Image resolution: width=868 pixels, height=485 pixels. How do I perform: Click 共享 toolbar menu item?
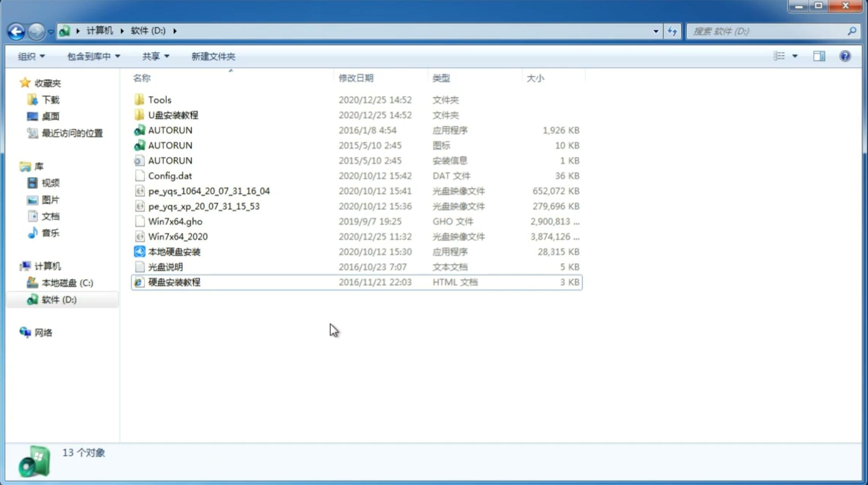pos(154,56)
